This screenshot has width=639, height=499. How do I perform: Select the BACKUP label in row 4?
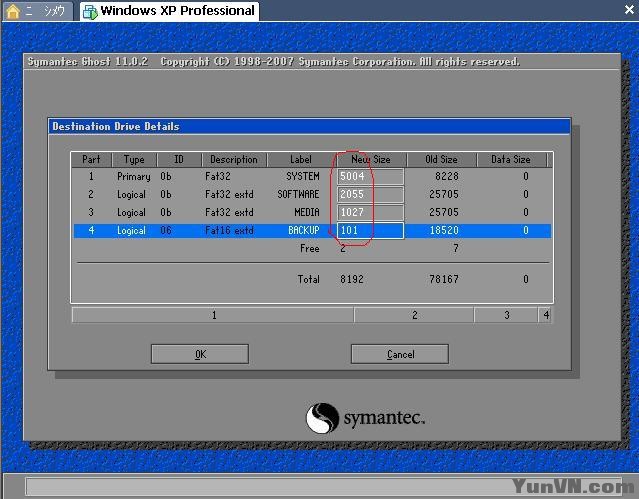click(304, 230)
